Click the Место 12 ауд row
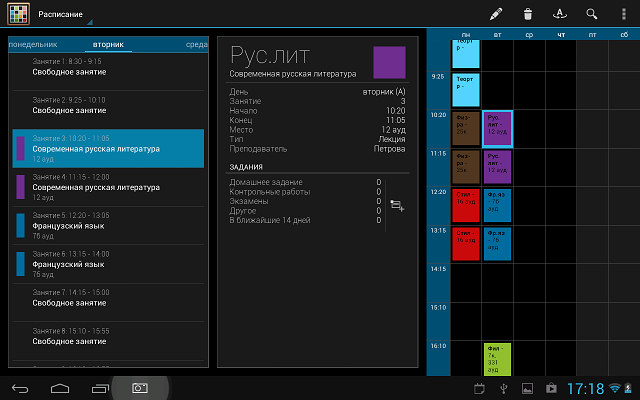 coord(317,130)
